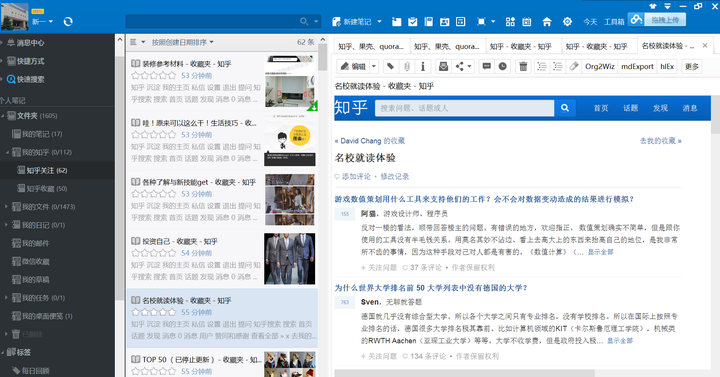Viewport: 720px width, 377px height.
Task: Click the checklist task note icon
Action: click(x=412, y=22)
